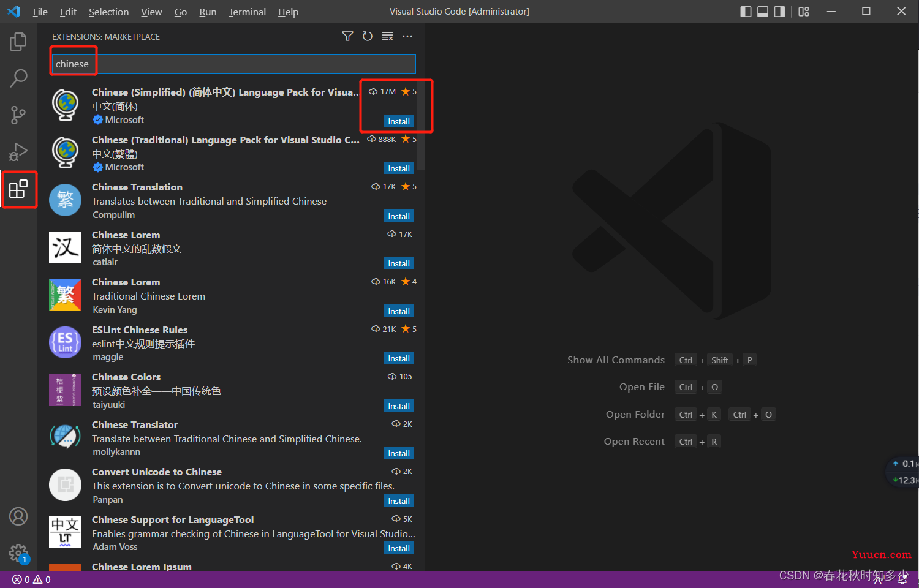Click the extensions search input field

click(x=233, y=64)
